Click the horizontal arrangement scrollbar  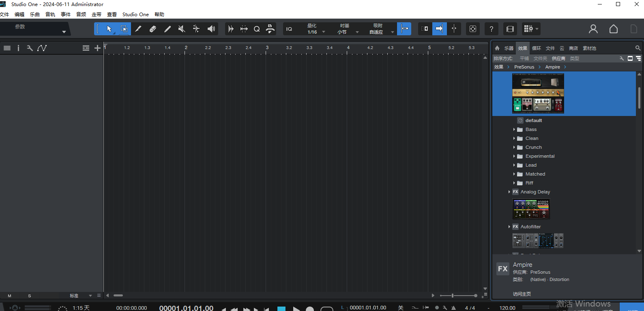118,296
